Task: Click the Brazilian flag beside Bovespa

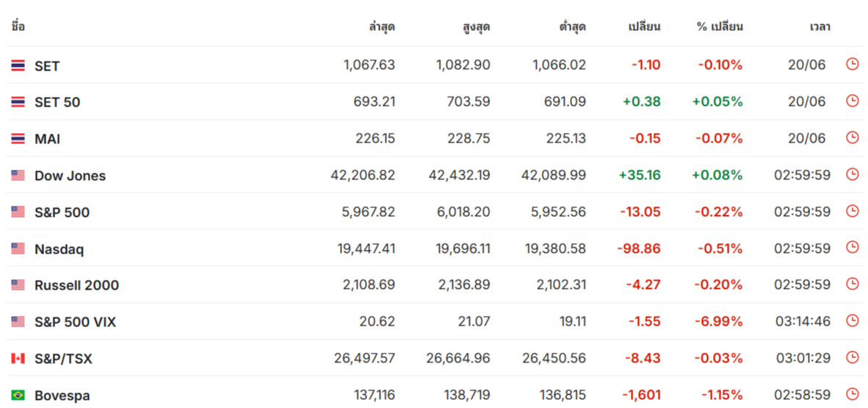Action: pyautogui.click(x=18, y=396)
